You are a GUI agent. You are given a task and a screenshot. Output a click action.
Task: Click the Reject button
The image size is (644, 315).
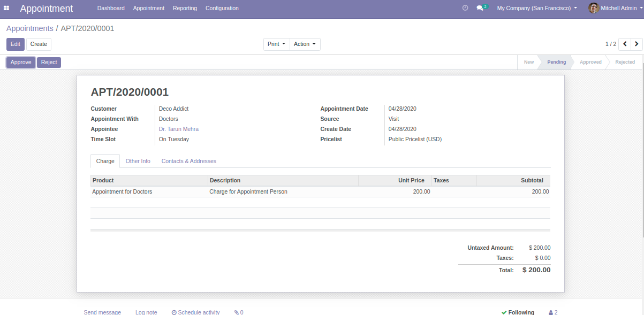pyautogui.click(x=49, y=63)
